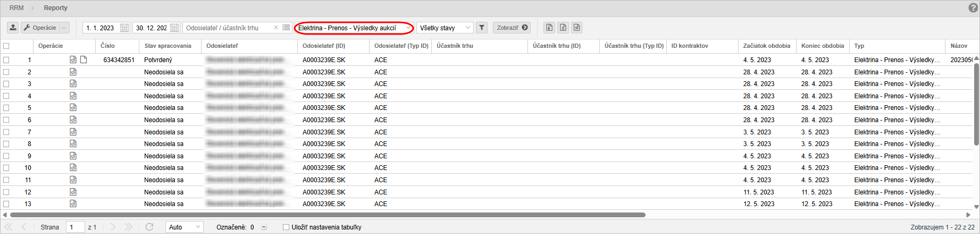Click the Excel export icon

(563, 28)
